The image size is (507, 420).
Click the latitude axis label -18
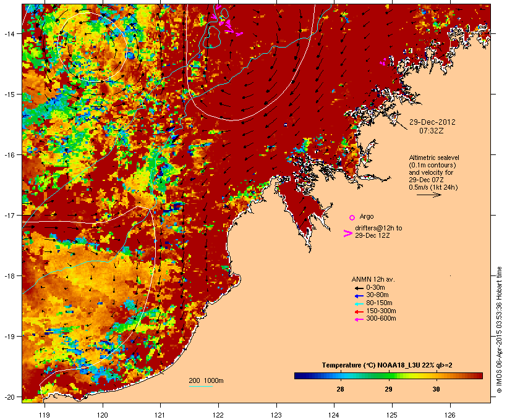tap(9, 276)
